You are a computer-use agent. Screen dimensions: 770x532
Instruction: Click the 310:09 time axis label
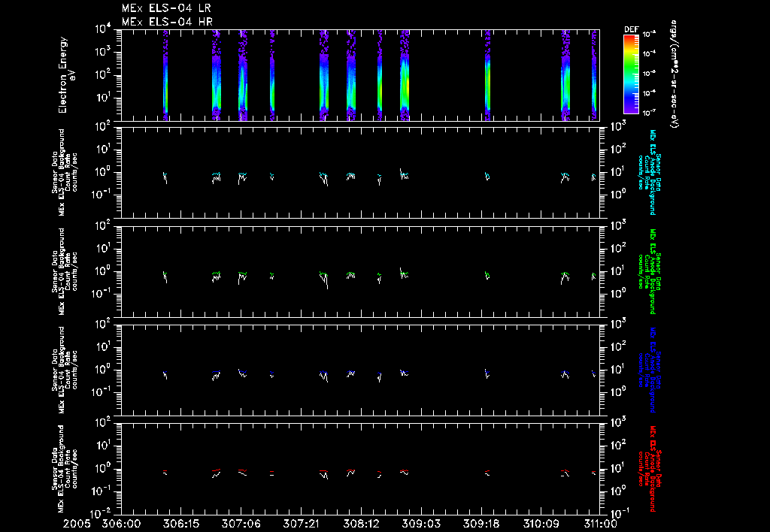[x=541, y=524]
